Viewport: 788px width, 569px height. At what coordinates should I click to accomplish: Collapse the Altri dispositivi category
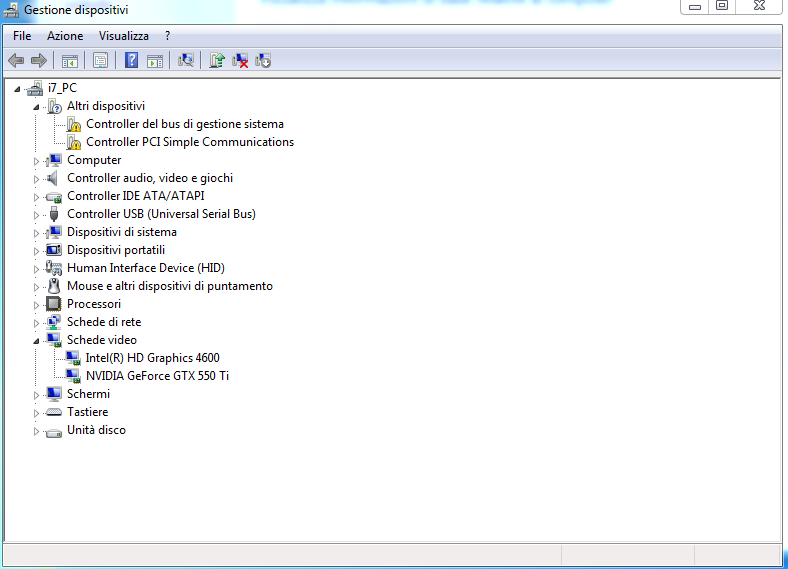[x=37, y=106]
